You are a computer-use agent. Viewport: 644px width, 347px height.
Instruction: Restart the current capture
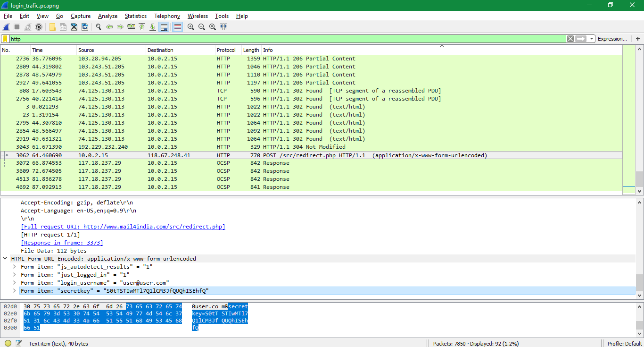(x=27, y=27)
